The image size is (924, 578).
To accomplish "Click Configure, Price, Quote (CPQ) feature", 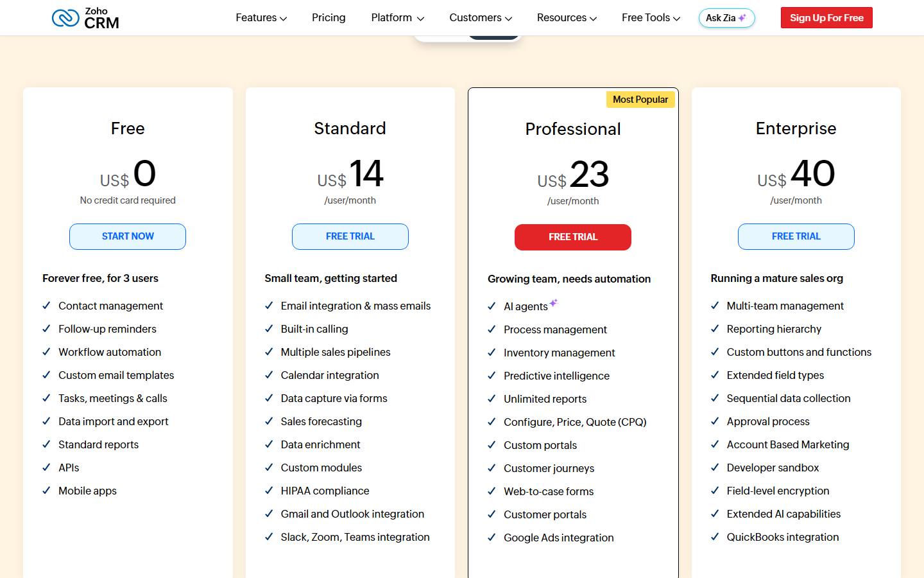I will point(575,422).
